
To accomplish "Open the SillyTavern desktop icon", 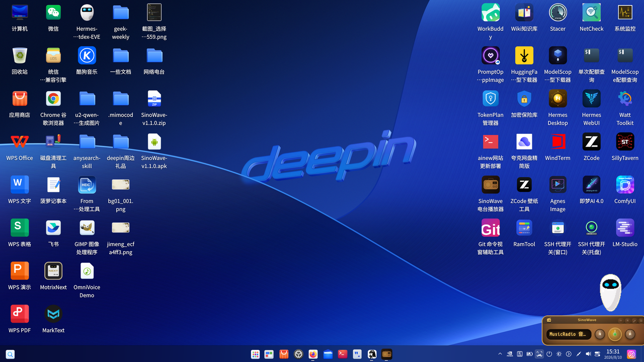I will pyautogui.click(x=625, y=142).
